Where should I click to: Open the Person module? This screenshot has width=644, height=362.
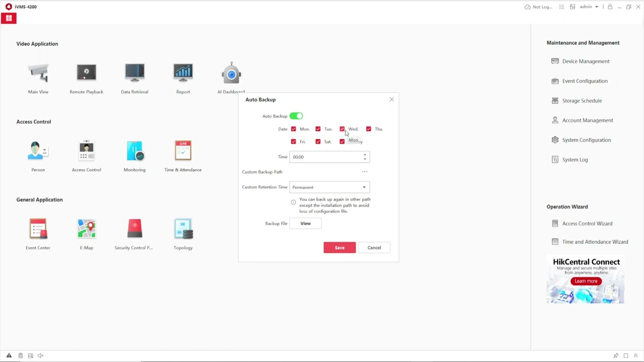(x=38, y=156)
